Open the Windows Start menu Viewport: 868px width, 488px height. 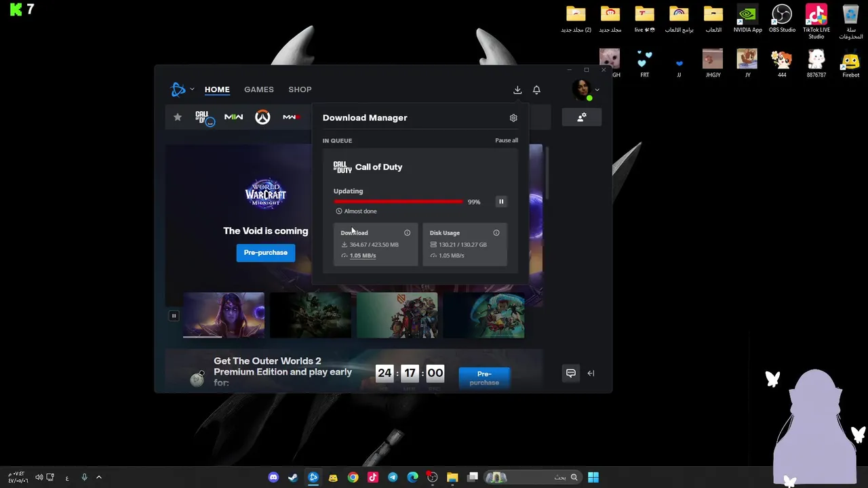[593, 477]
